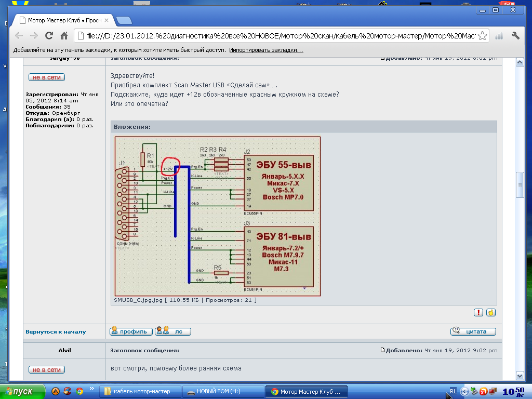532x399 pixels.
Task: Click the taskbar clock showing 10:50
Action: click(x=513, y=392)
